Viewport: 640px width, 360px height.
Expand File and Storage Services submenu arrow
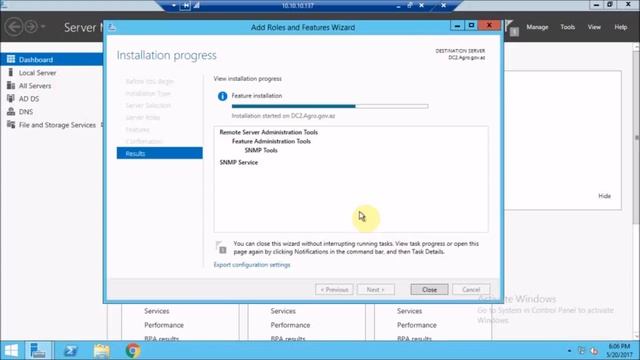(x=102, y=124)
